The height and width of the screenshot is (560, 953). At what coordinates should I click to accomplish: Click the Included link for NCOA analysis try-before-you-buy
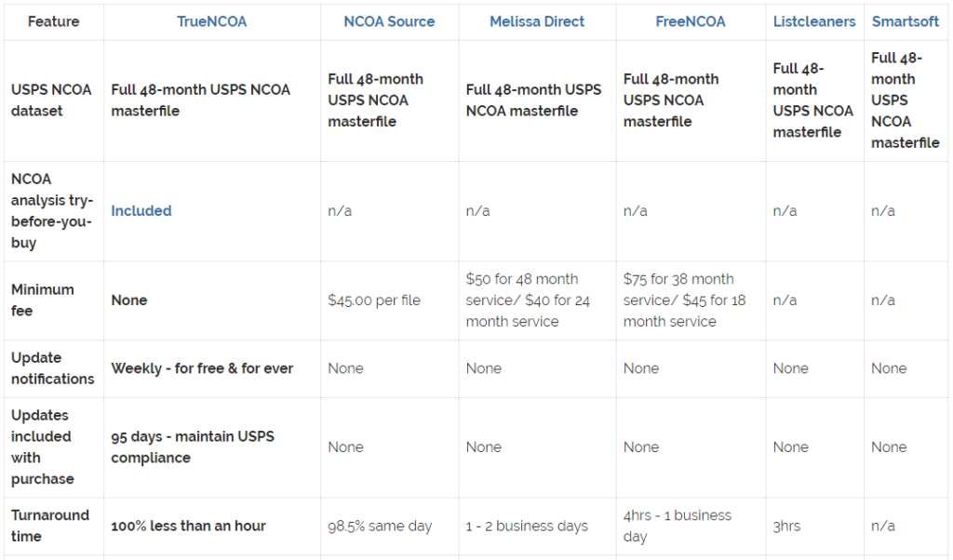[141, 211]
